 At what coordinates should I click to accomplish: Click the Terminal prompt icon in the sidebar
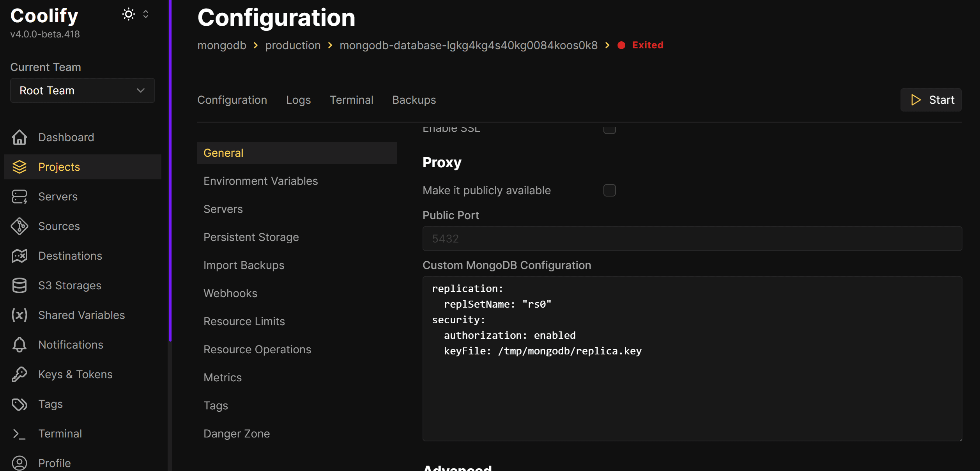point(19,434)
